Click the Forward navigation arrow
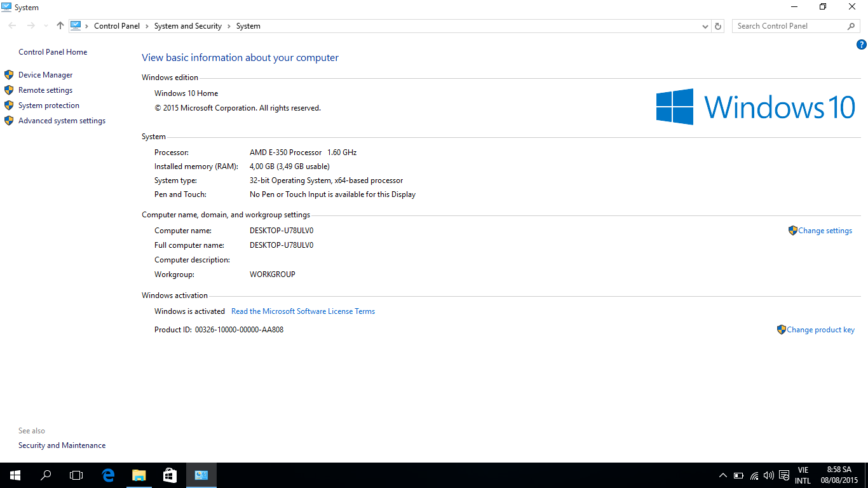 (31, 26)
